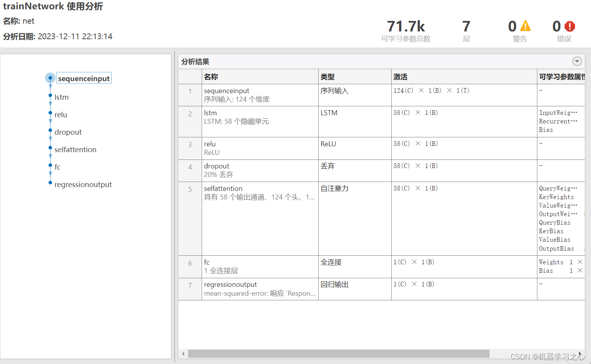
Task: Click the selfattention name cell in the table
Action: coord(260,218)
